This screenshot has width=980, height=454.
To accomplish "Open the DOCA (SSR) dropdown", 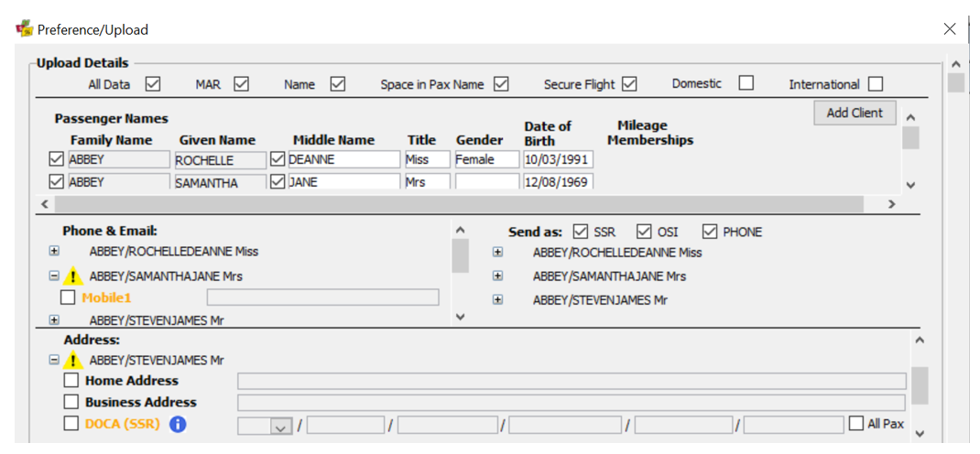I will (280, 426).
